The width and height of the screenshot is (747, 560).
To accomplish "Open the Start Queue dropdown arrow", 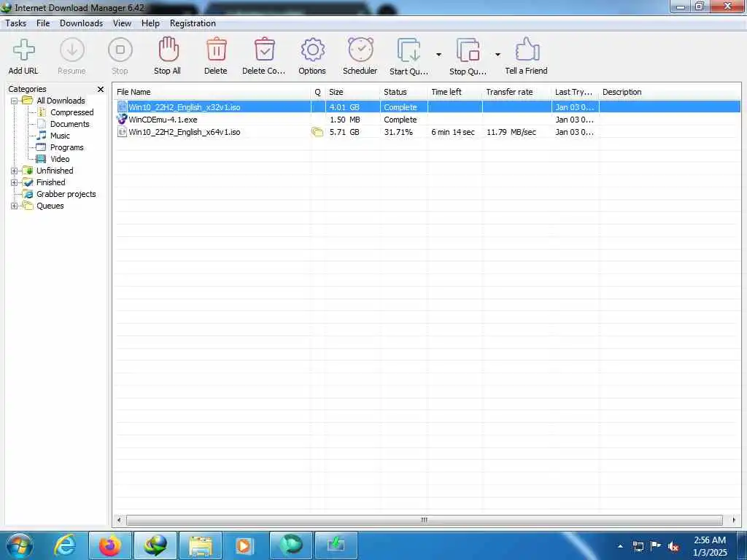I will click(438, 55).
